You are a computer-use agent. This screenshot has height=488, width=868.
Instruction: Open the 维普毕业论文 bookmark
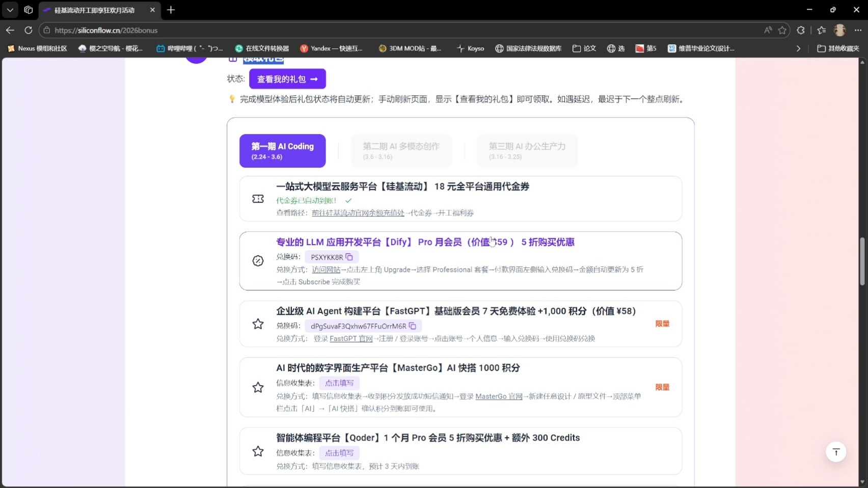coord(701,48)
